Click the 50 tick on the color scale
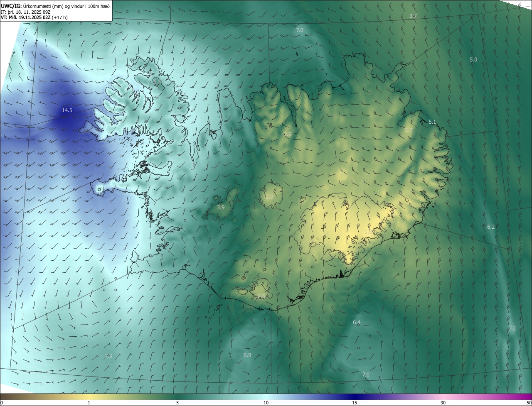 (x=529, y=403)
